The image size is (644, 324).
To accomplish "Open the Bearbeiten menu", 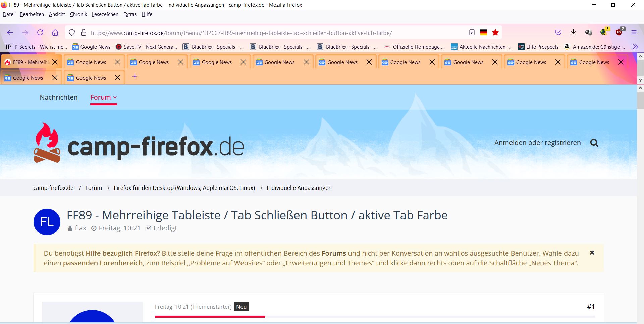I will click(x=32, y=14).
